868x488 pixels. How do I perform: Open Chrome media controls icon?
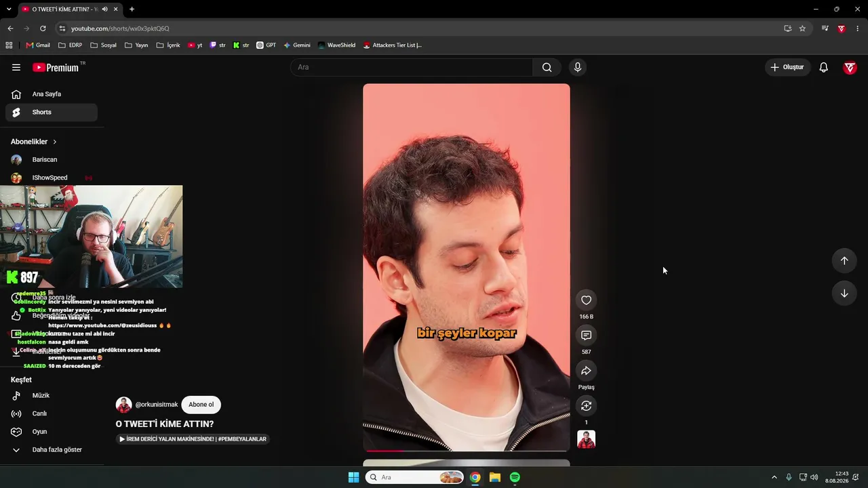(825, 28)
